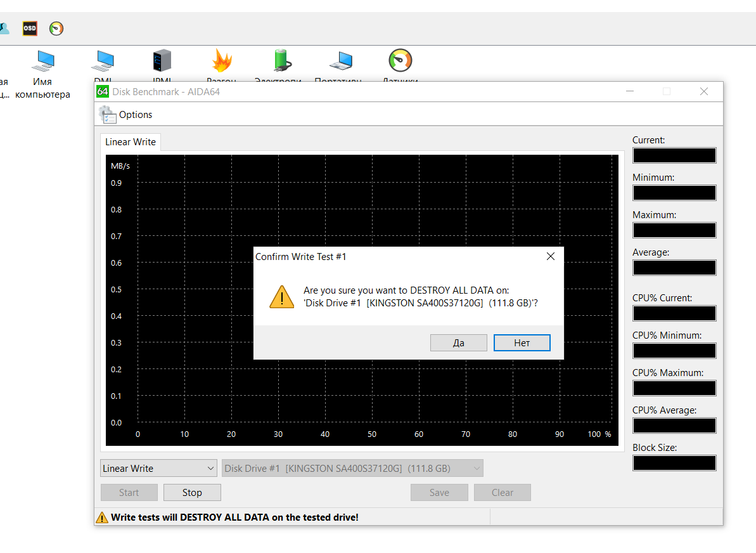
Task: Open the Имя компьютера item
Action: [43, 74]
